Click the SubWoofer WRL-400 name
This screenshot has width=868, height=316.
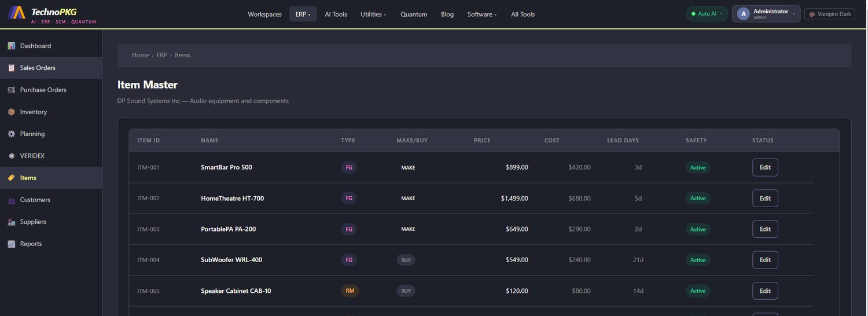point(231,260)
